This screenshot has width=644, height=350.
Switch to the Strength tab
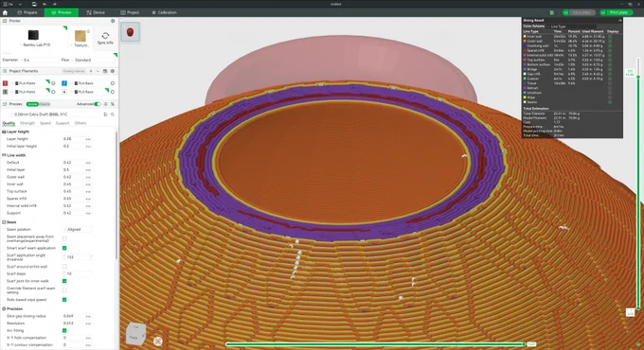27,123
